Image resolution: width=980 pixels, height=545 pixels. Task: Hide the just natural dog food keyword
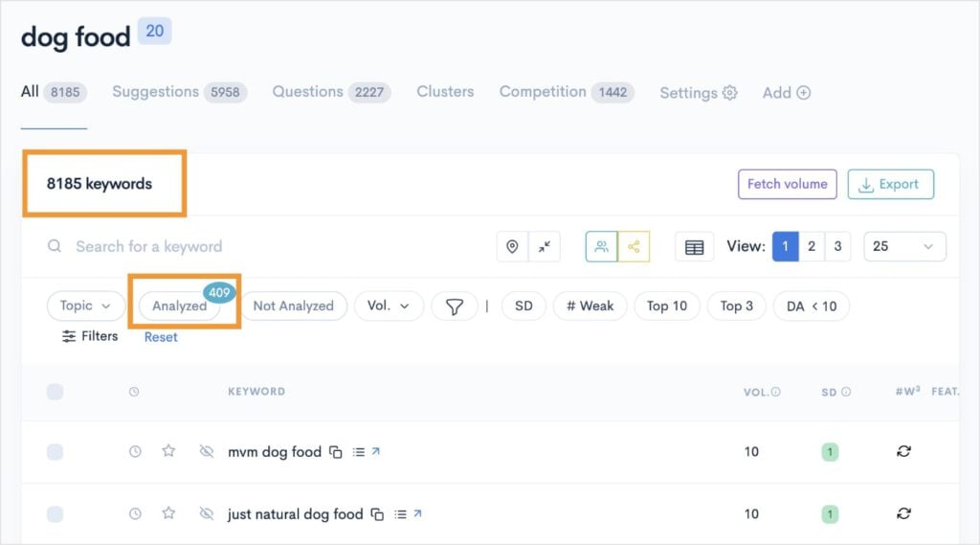pos(207,513)
